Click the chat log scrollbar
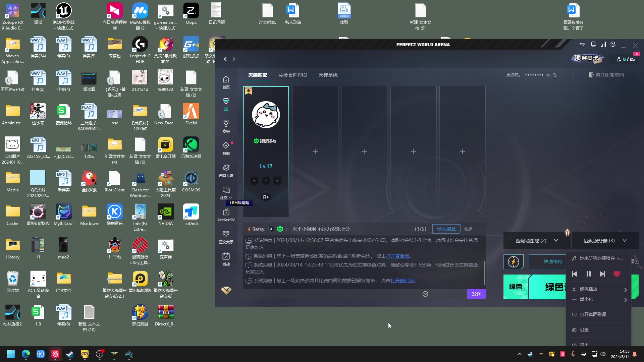The width and height of the screenshot is (644, 362). (x=484, y=273)
